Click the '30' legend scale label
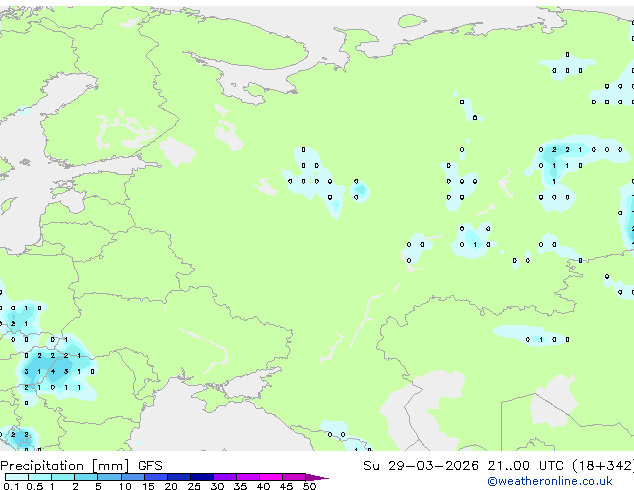This screenshot has width=634, height=490. 217,486
